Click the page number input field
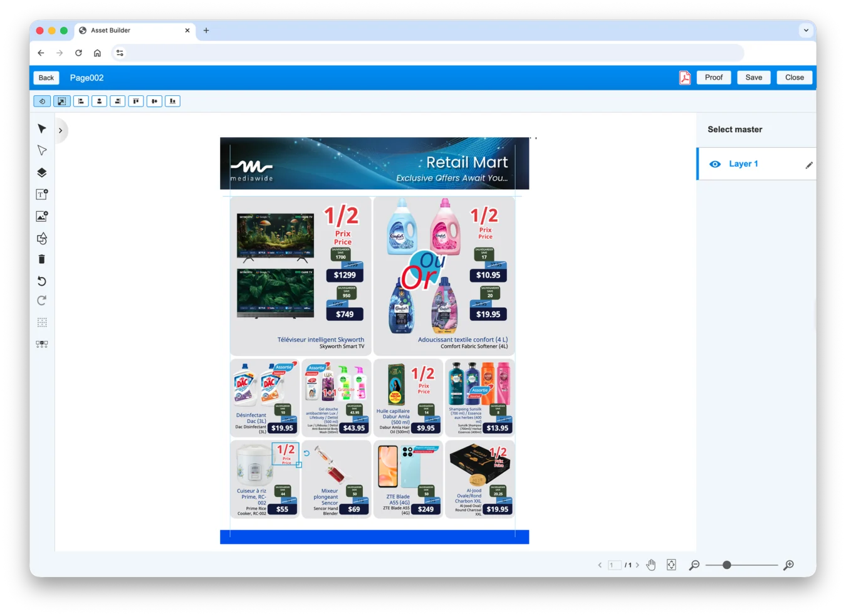Screen dimensions: 846x616 pyautogui.click(x=615, y=565)
